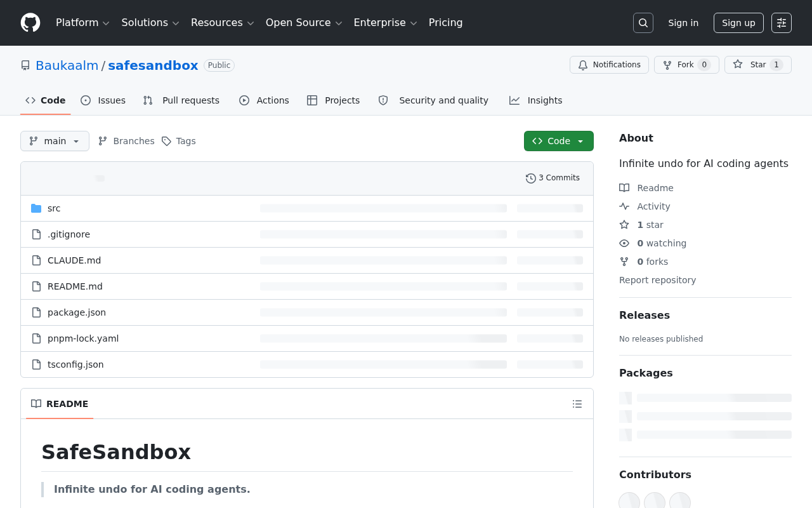This screenshot has width=812, height=508.
Task: Open the Packages heading link
Action: (646, 373)
